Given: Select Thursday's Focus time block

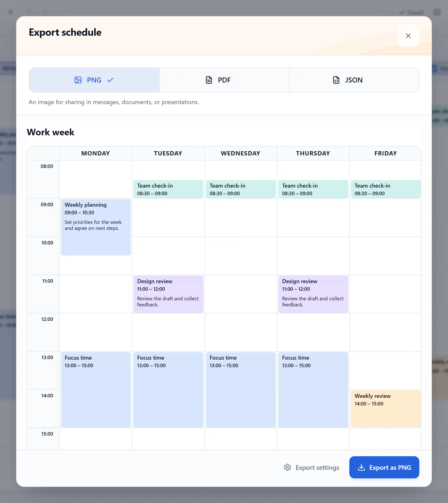Looking at the screenshot, I should [313, 390].
